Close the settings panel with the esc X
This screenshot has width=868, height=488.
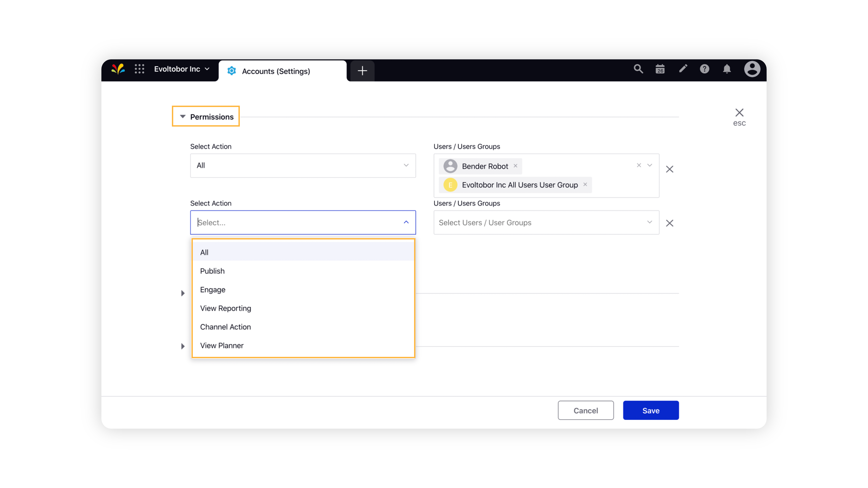(x=739, y=117)
